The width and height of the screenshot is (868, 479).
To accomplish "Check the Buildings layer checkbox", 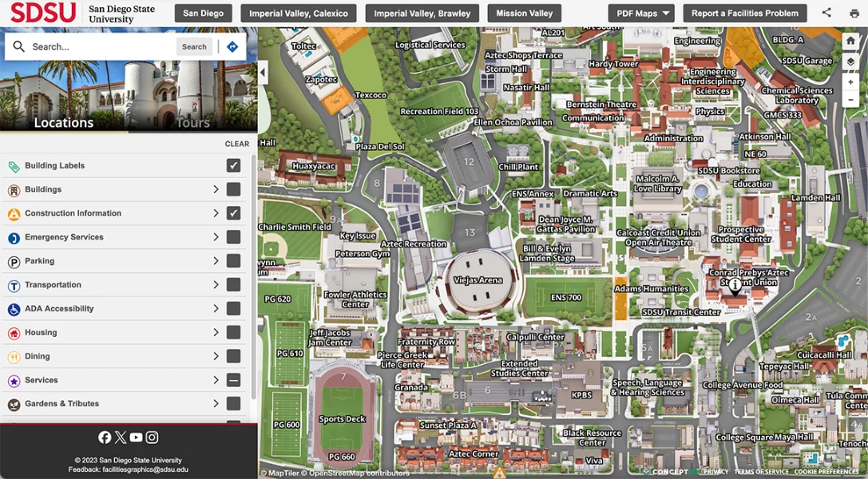I will pos(234,189).
